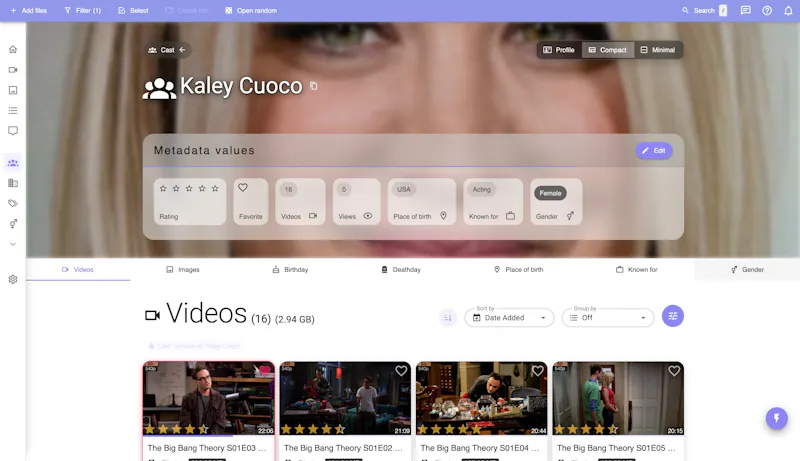Click the floating lightning quick action button
This screenshot has width=800, height=461.
click(777, 419)
